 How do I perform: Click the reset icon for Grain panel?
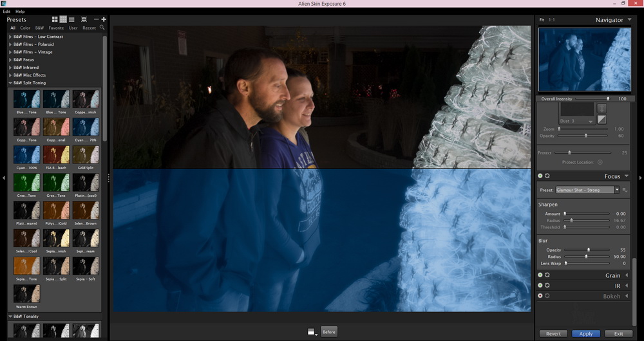click(x=547, y=275)
